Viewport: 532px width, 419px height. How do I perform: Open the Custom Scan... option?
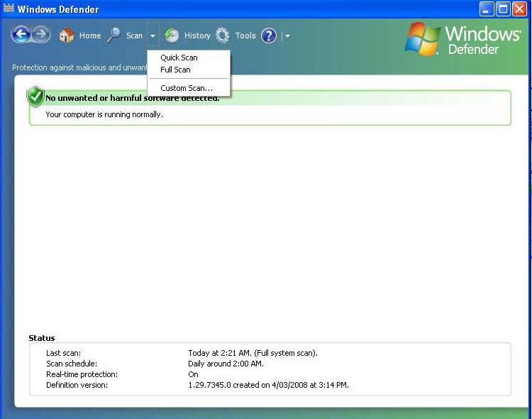[x=186, y=88]
